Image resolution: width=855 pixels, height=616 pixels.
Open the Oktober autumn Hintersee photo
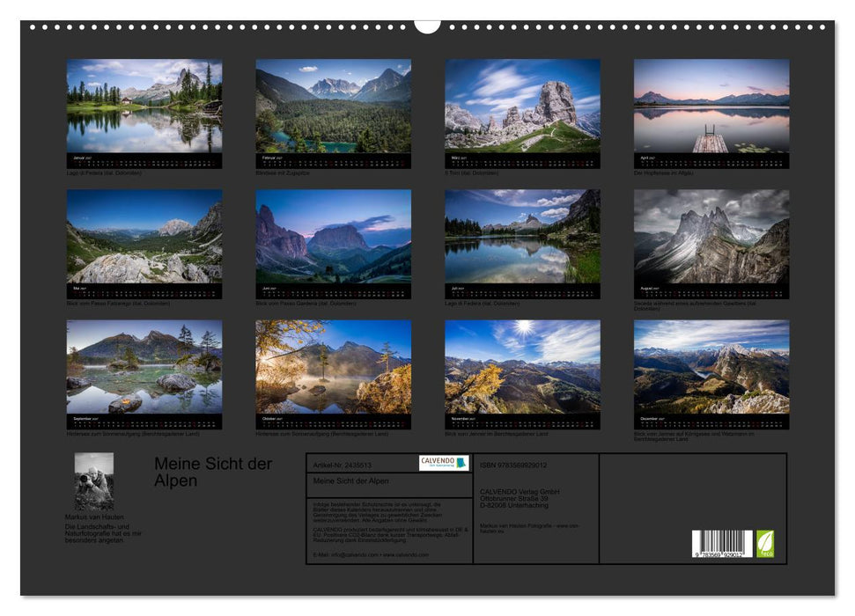333,367
